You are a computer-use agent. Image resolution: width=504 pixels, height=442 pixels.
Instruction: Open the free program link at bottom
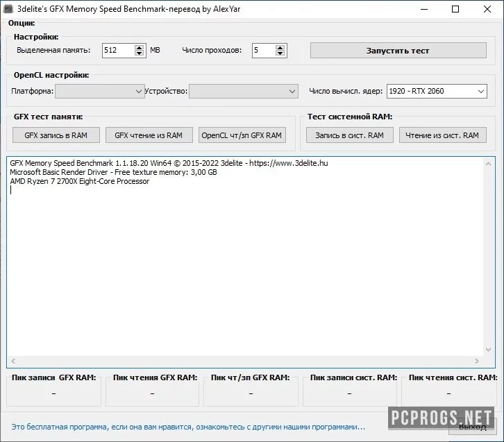(188, 427)
